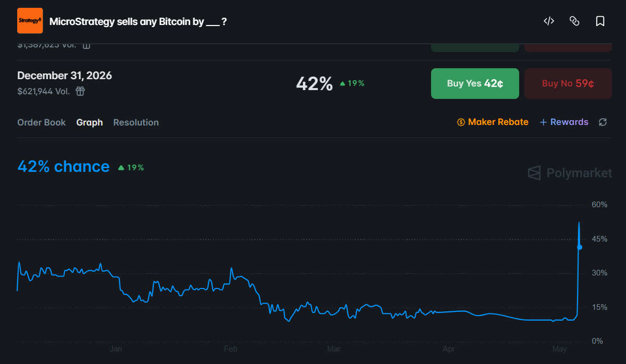Click the Mar label on chart axis

[x=333, y=349]
